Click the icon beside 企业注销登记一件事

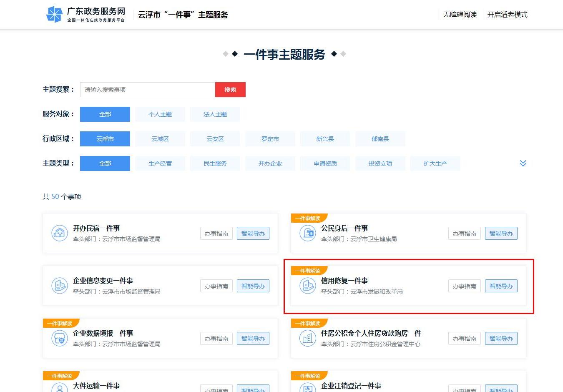[308, 388]
